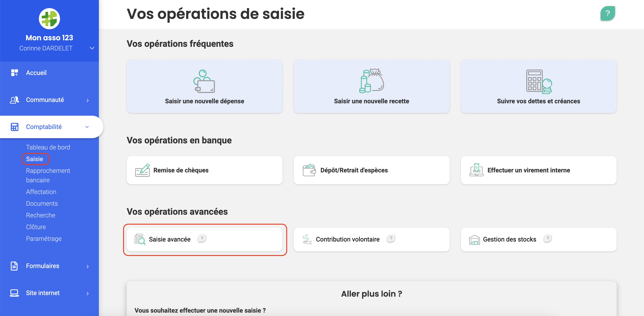The width and height of the screenshot is (644, 316).
Task: Open Rapprochement bancaire submenu item
Action: (48, 175)
